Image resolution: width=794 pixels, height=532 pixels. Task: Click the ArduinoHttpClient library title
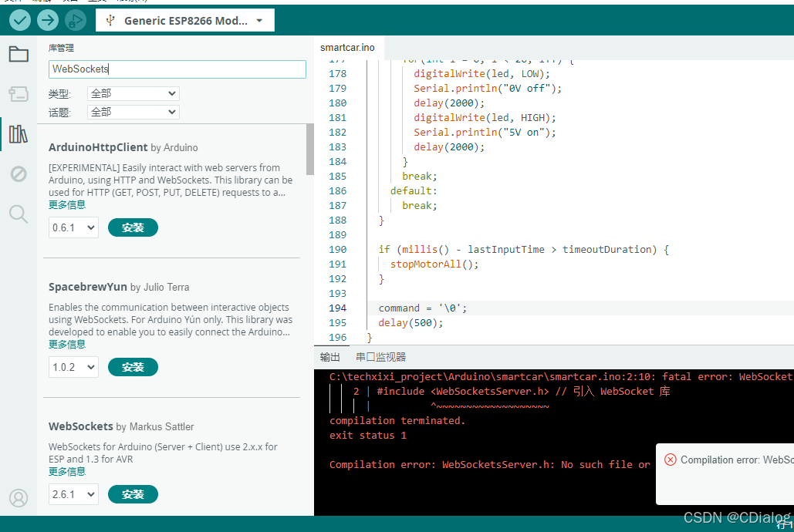98,147
